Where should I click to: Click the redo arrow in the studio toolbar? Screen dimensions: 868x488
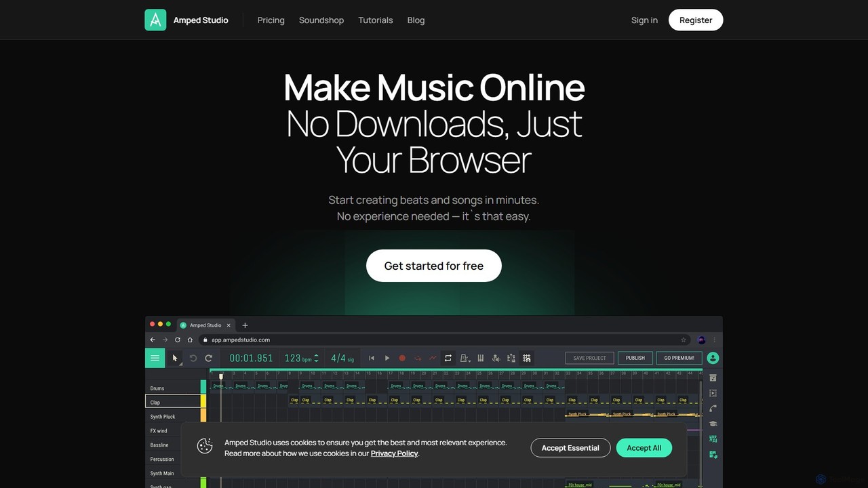click(209, 358)
